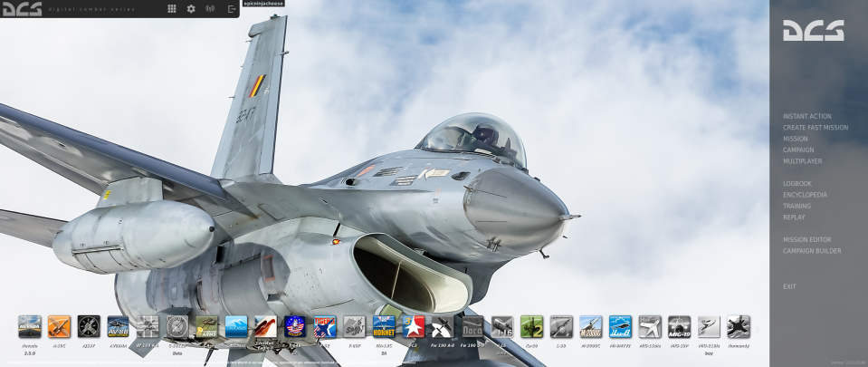
Task: Select the M-2000C module icon
Action: (590, 326)
